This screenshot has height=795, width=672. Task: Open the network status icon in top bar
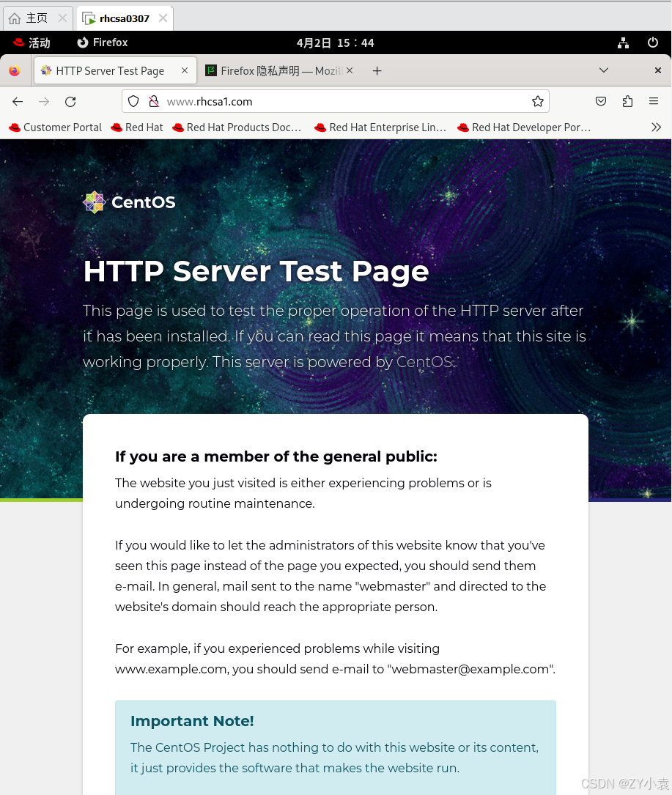[624, 42]
